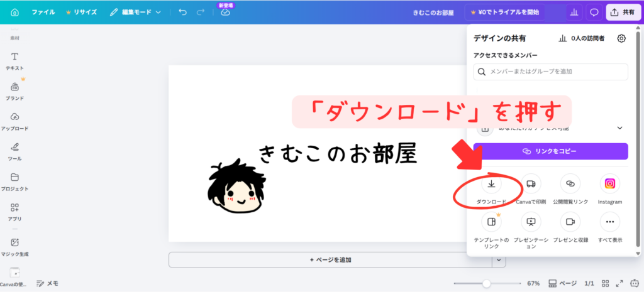Open share settings gear icon

[621, 38]
